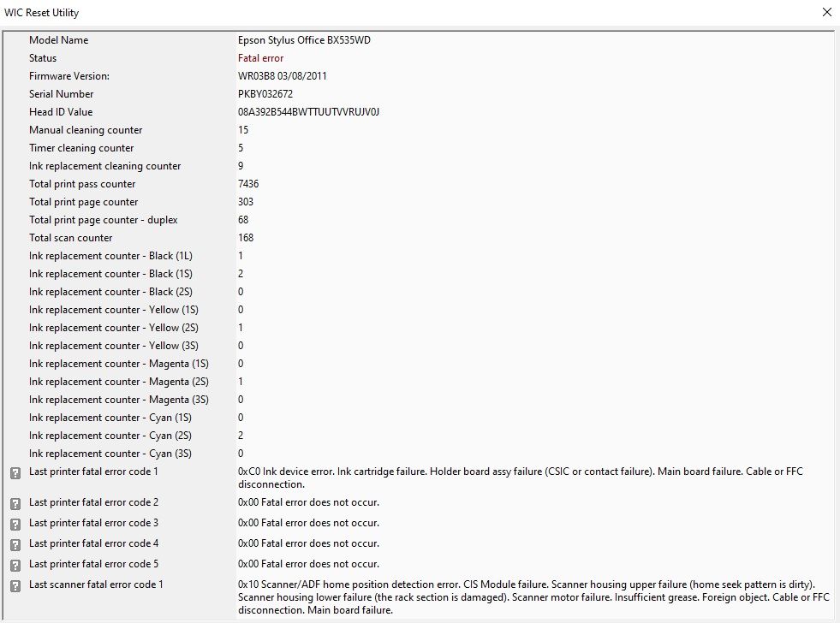Select the model name value Epson Stylus Office BX535WD
The image size is (840, 623).
pyautogui.click(x=304, y=40)
